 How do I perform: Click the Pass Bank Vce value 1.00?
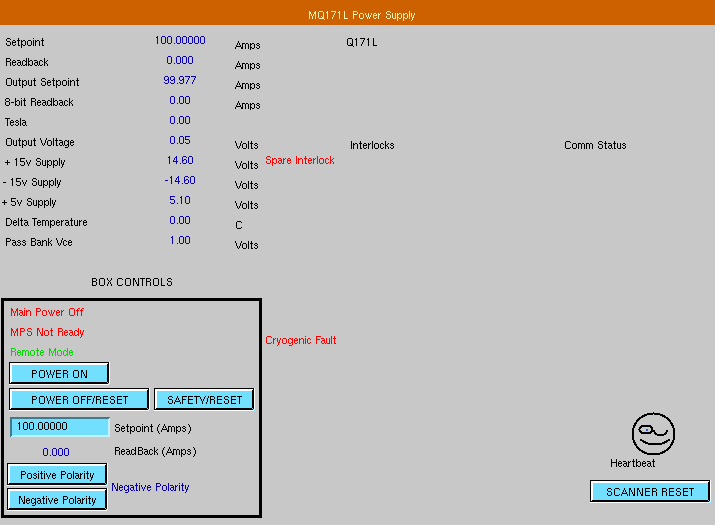coord(180,240)
